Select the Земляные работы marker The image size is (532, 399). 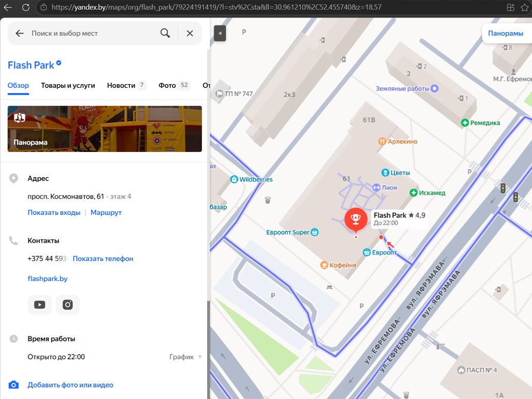pos(407,88)
